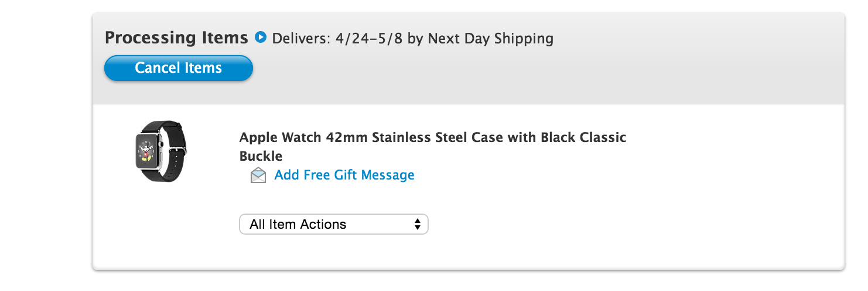Image resolution: width=868 pixels, height=291 pixels.
Task: Click the word Delivers in status line
Action: [x=302, y=39]
